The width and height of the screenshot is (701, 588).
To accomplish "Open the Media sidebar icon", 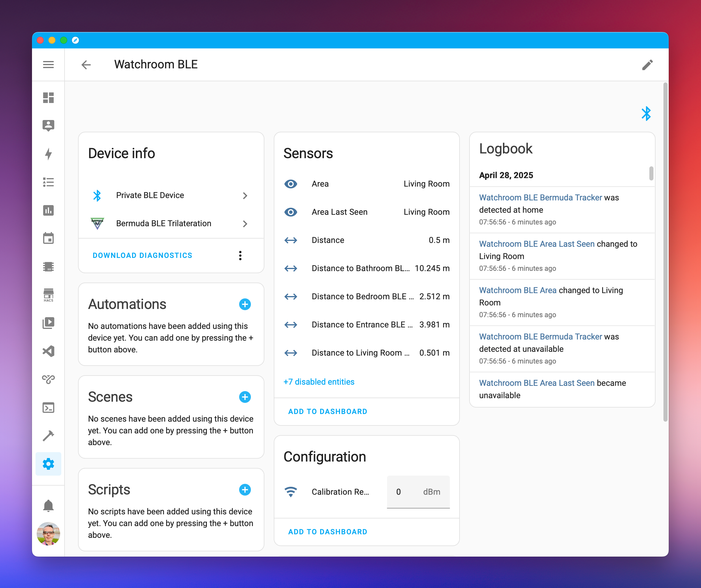I will point(48,323).
